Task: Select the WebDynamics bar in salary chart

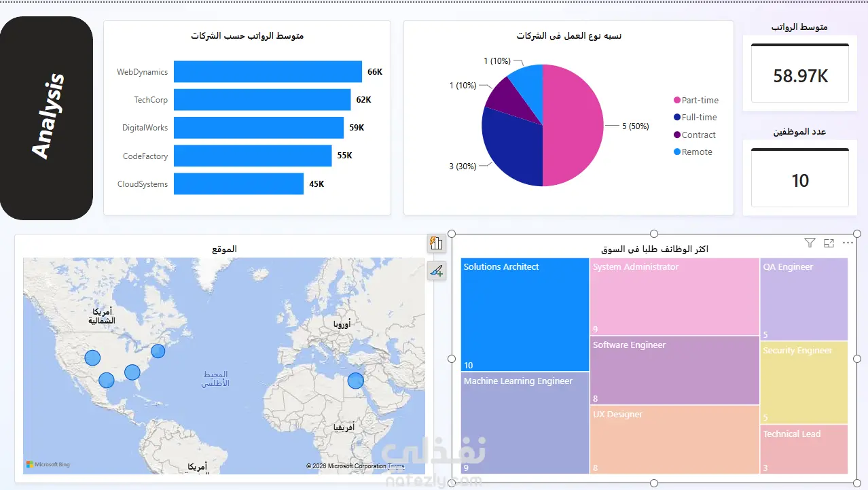Action: click(x=268, y=71)
